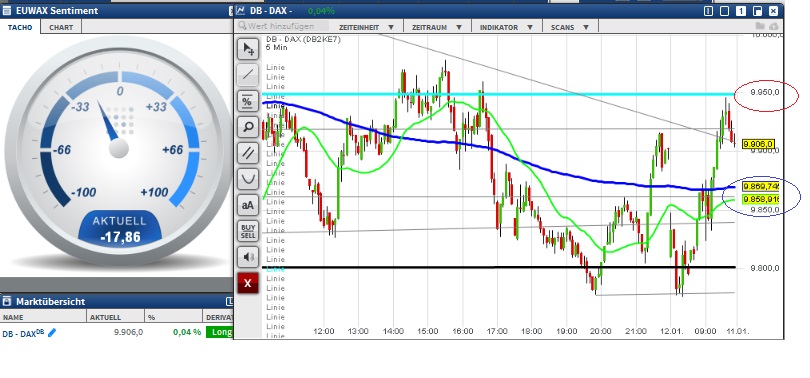Click the 0,04% value in DAX title bar
The image size is (810, 378).
point(321,11)
